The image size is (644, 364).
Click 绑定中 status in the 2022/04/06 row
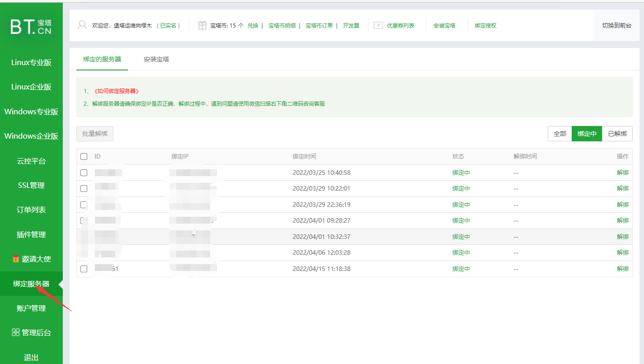pyautogui.click(x=461, y=252)
